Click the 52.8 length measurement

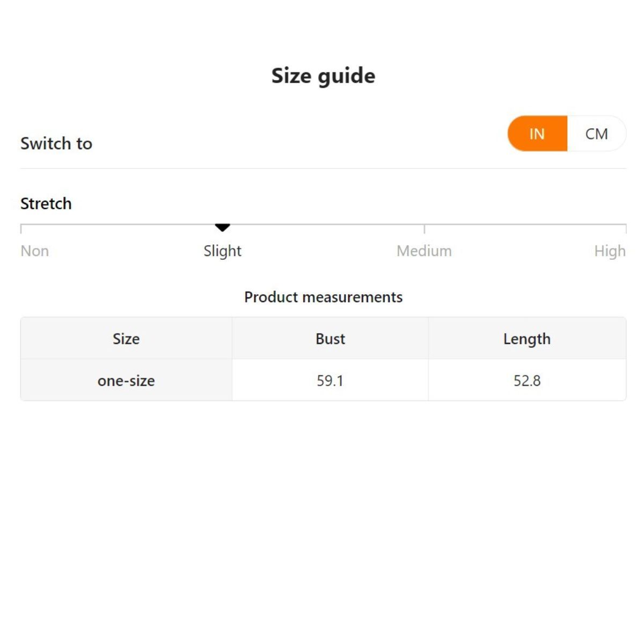click(526, 380)
